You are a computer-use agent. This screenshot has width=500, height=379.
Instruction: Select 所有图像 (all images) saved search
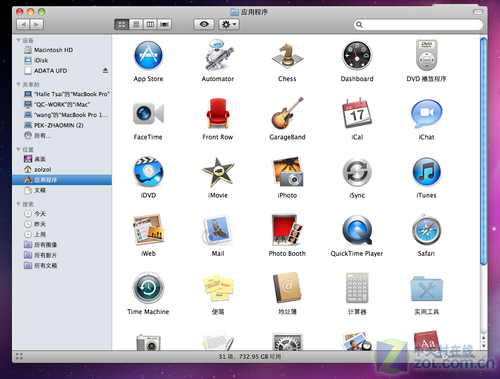click(62, 244)
